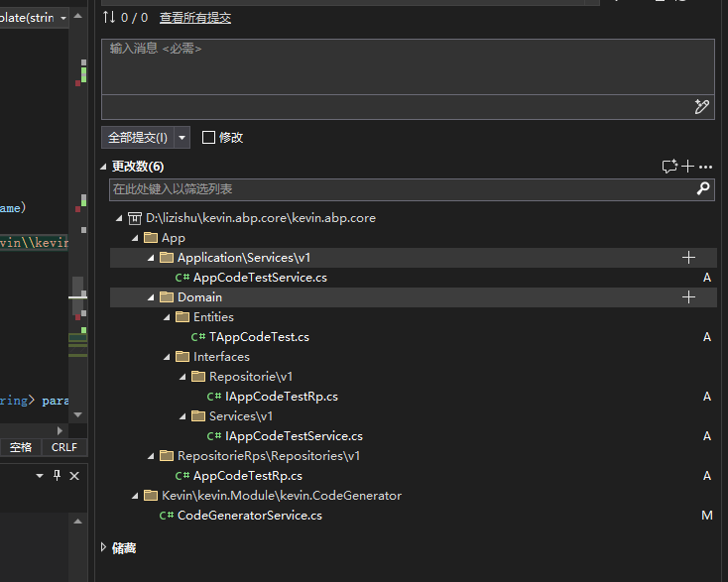Click the 'A' status of AppCodeTestService.cs
The width and height of the screenshot is (728, 582).
(x=706, y=278)
